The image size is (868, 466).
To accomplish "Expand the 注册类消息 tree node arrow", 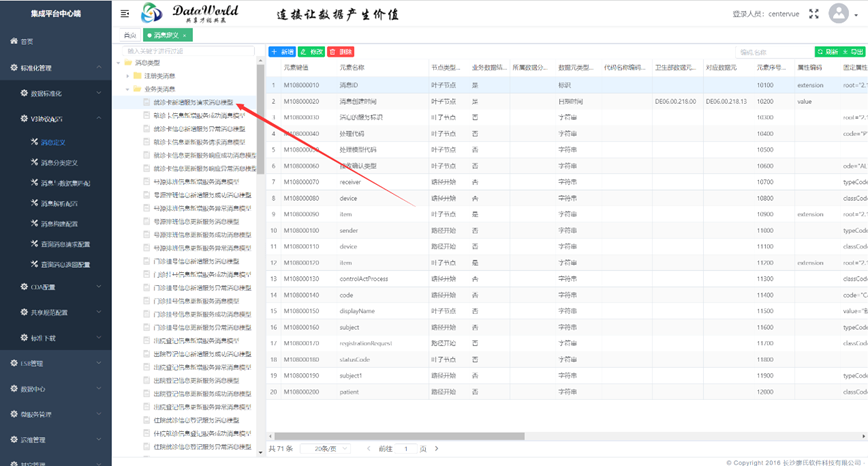I will pyautogui.click(x=127, y=76).
